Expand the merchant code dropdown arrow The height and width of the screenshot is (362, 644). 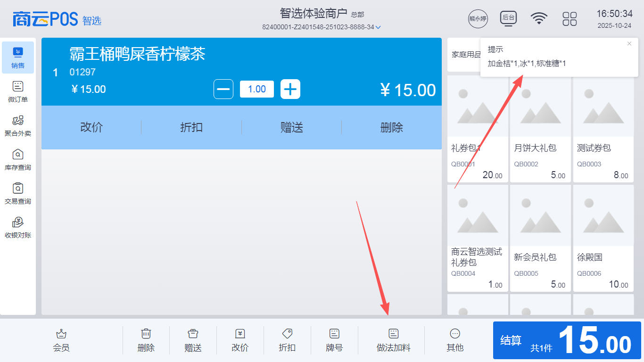[x=378, y=27]
